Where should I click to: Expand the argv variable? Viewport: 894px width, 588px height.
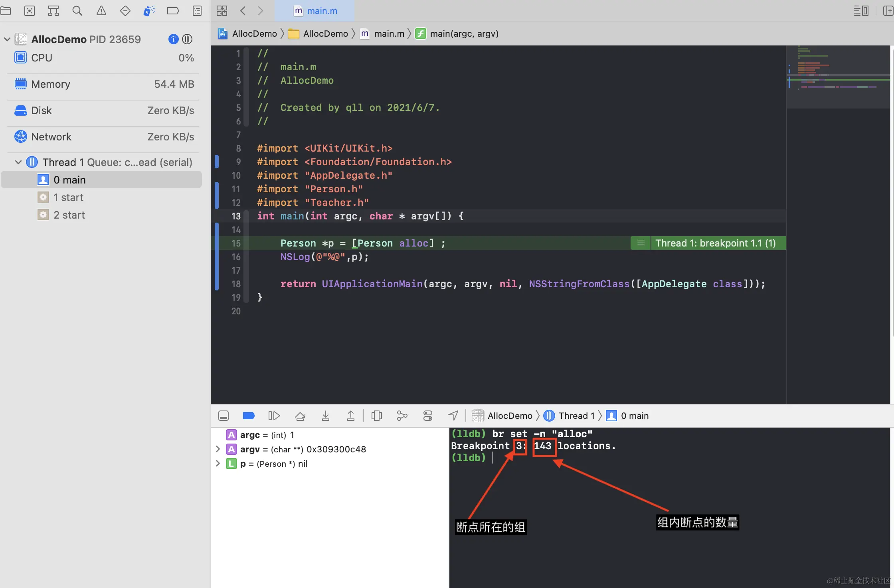[x=218, y=449]
